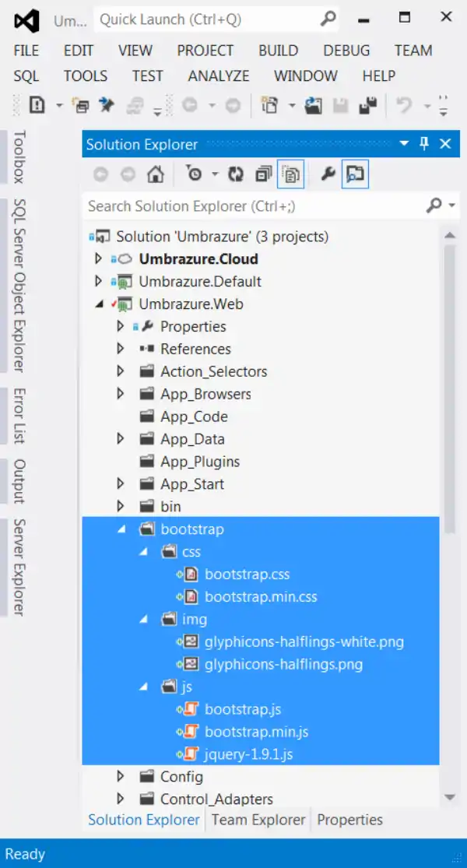Open Properties via the wrench icon

click(328, 175)
